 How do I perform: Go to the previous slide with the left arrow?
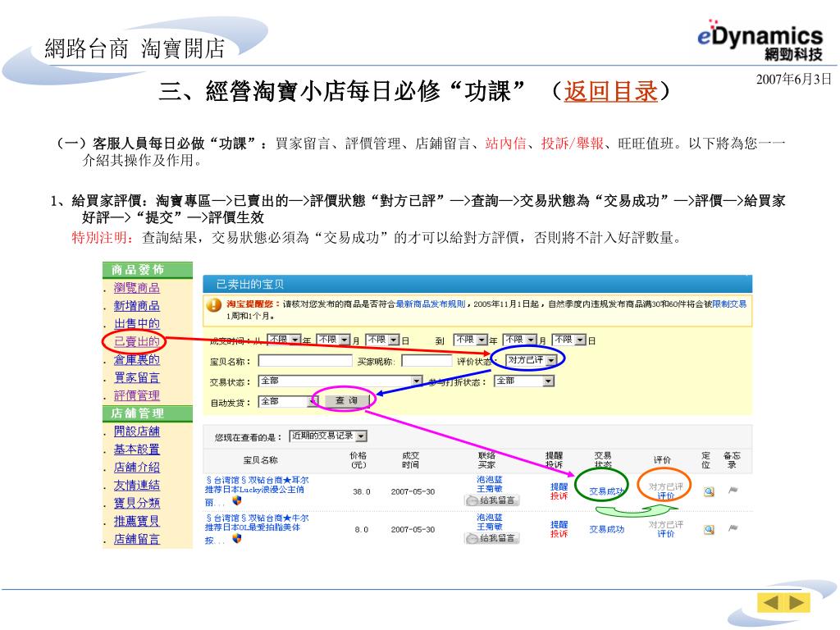coord(770,603)
